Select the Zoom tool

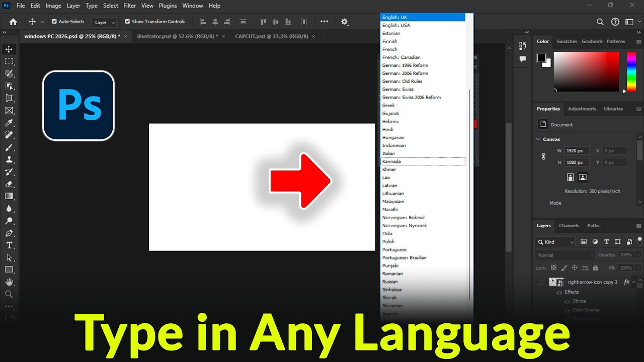point(9,294)
